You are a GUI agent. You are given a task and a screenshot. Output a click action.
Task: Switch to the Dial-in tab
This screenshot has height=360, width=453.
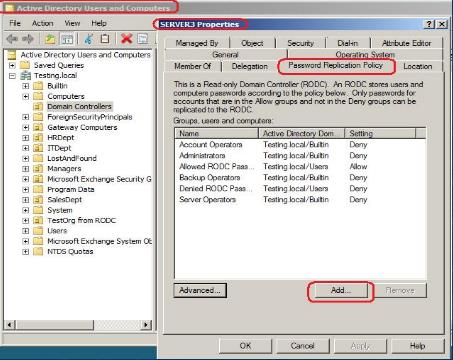coord(348,43)
